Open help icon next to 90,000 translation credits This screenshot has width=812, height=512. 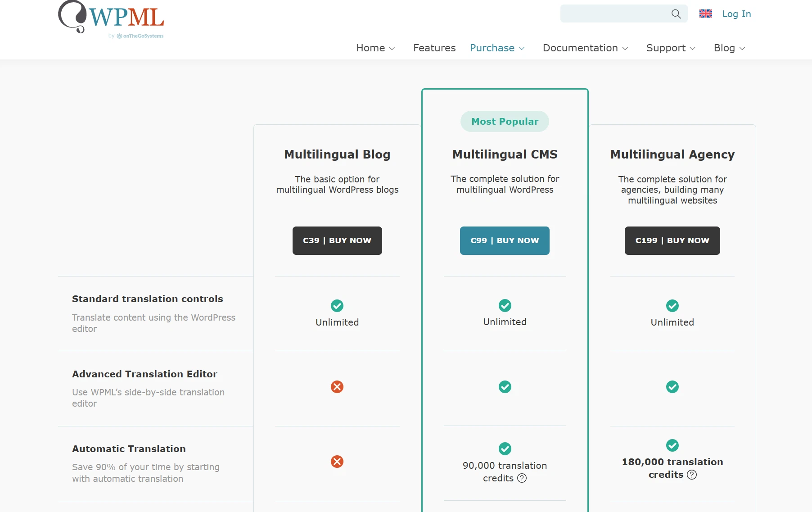click(522, 478)
